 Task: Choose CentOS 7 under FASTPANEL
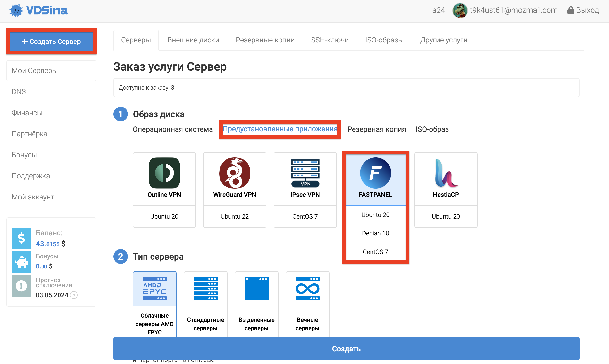click(375, 252)
